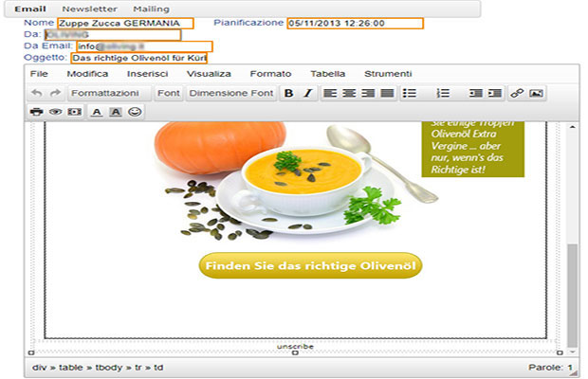
Task: Insert bulleted list
Action: (x=410, y=93)
